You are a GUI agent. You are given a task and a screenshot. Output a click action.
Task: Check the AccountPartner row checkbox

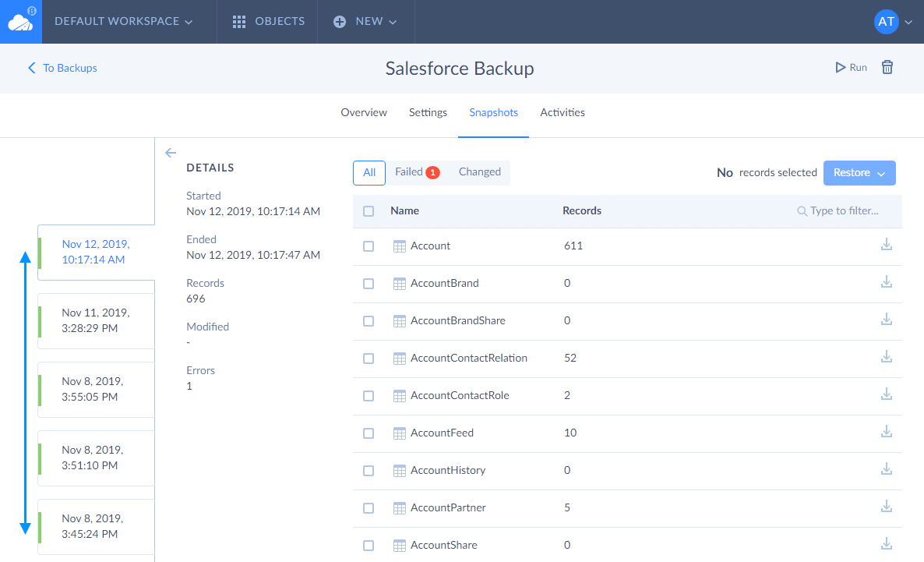tap(369, 508)
